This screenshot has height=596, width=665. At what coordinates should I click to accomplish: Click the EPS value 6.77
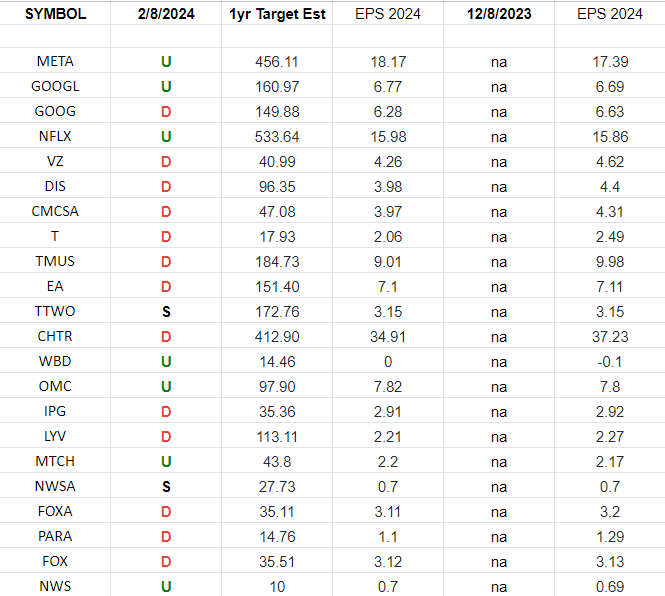pyautogui.click(x=388, y=87)
